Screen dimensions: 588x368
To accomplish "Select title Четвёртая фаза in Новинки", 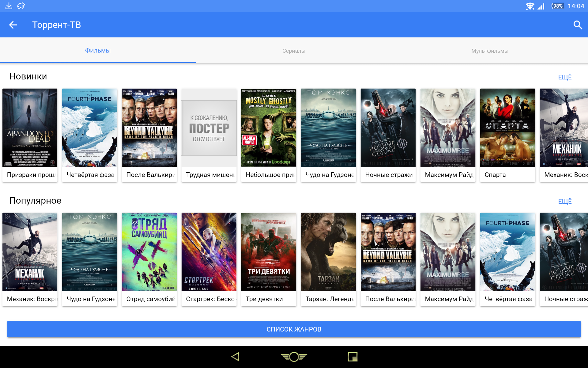I will pyautogui.click(x=90, y=175).
